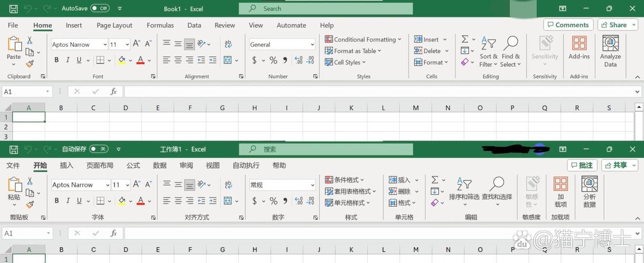644x263 pixels.
Task: Toggle Underline in Chinese Excel window
Action: [x=79, y=200]
